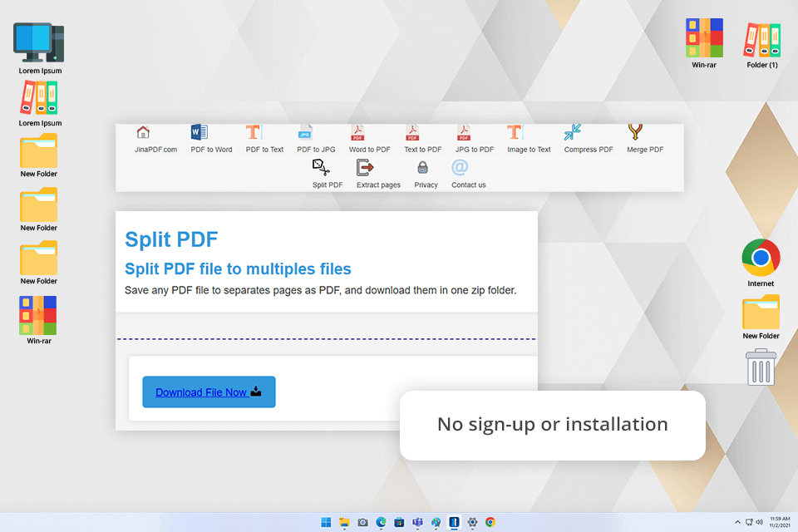Launch the Internet Chrome desktop shortcut

[x=761, y=263]
